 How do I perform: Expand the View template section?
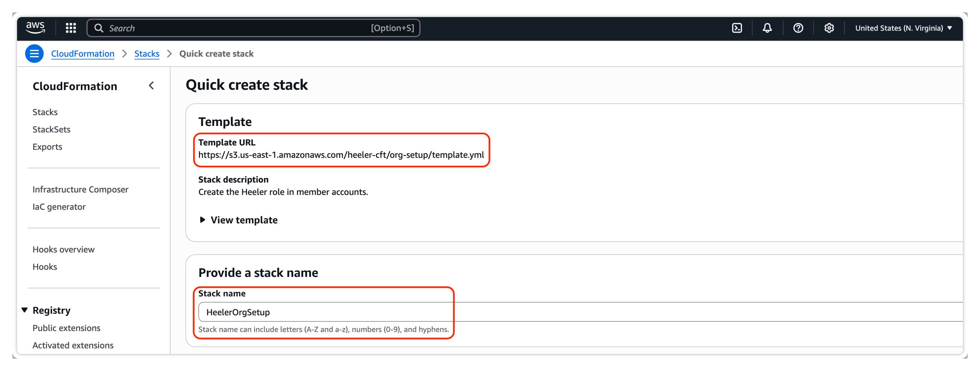pos(238,220)
